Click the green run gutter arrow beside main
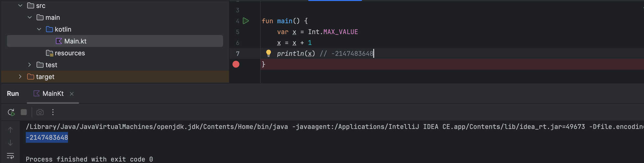Image resolution: width=644 pixels, height=163 pixels. click(x=246, y=21)
